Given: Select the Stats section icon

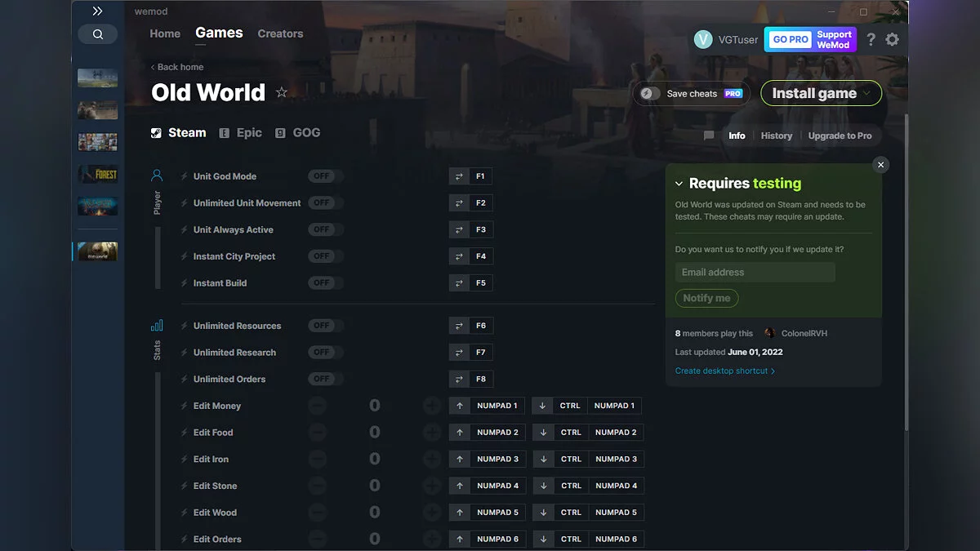Looking at the screenshot, I should 158,326.
